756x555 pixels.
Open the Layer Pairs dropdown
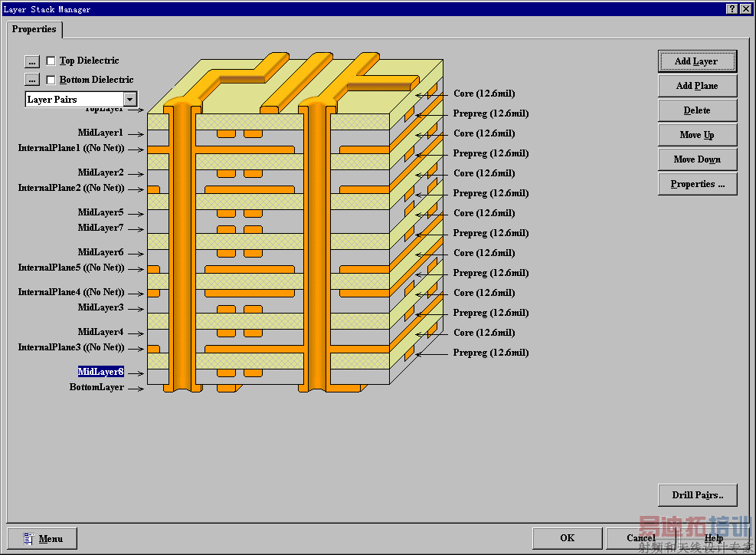(129, 100)
